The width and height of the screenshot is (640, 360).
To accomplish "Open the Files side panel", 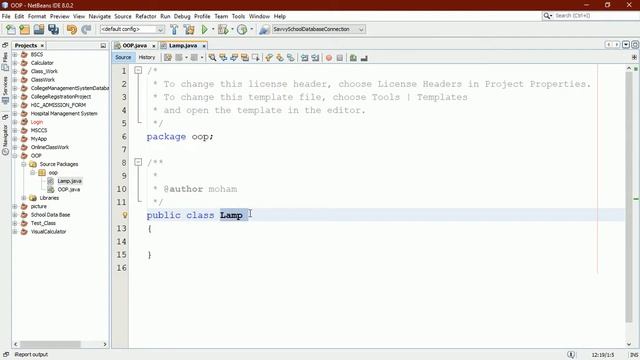I will click(5, 61).
